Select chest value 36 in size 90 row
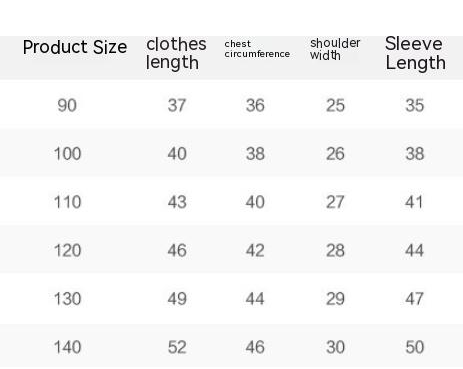 (255, 105)
